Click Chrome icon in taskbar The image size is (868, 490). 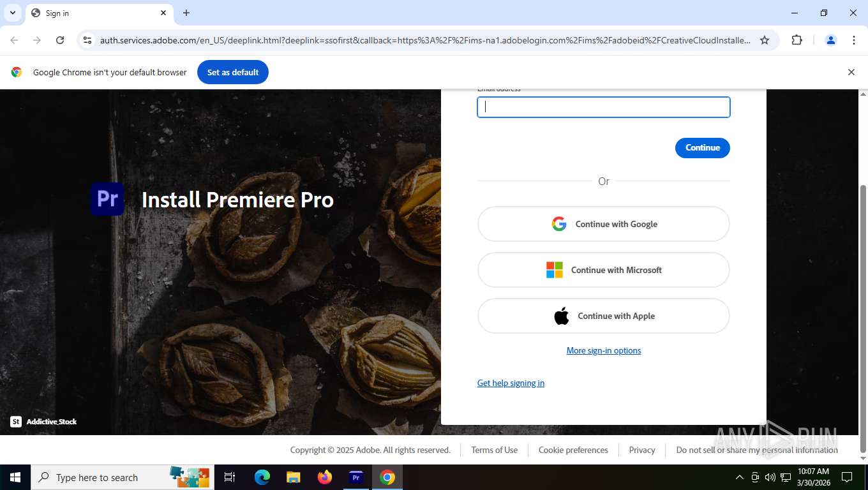(387, 477)
